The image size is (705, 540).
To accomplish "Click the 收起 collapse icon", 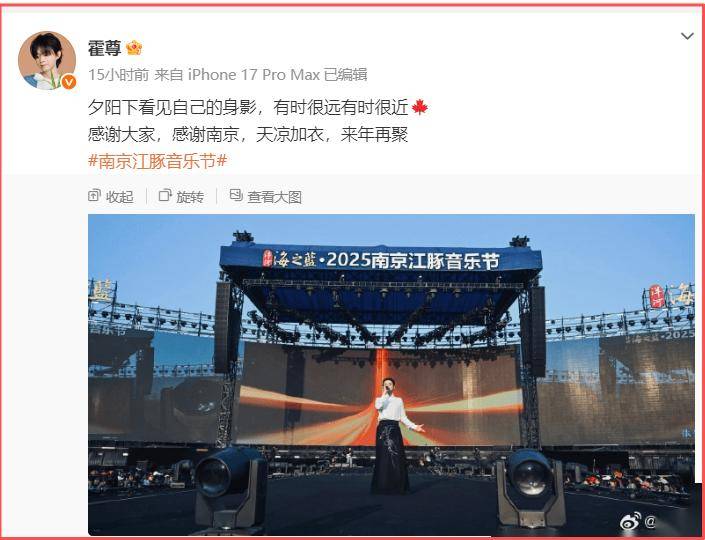I will pyautogui.click(x=94, y=196).
